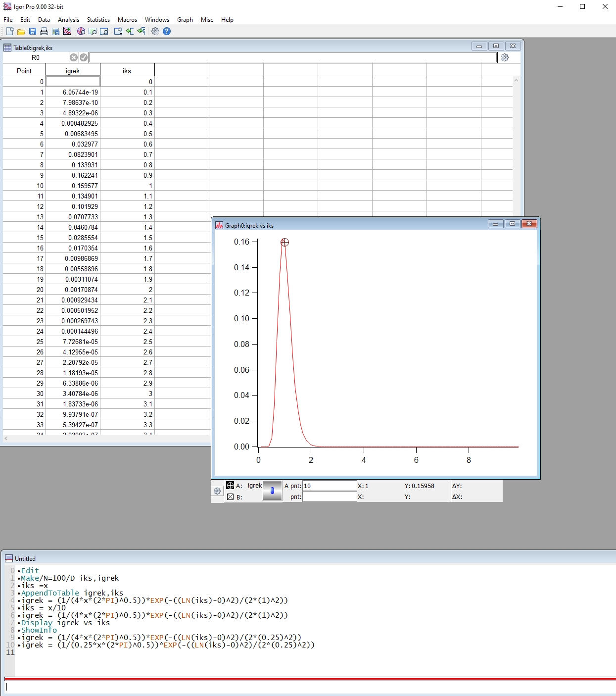Cancel the R0 entry with the X button

pos(74,57)
